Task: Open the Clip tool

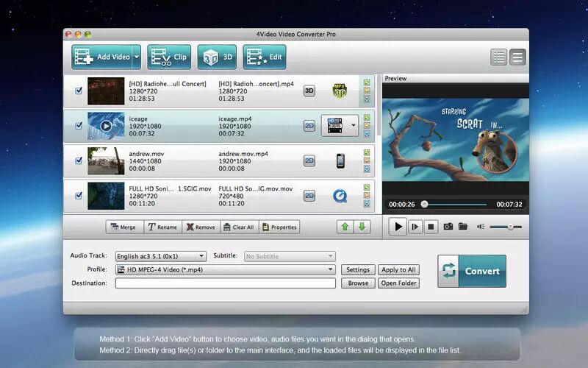Action: pyautogui.click(x=169, y=57)
